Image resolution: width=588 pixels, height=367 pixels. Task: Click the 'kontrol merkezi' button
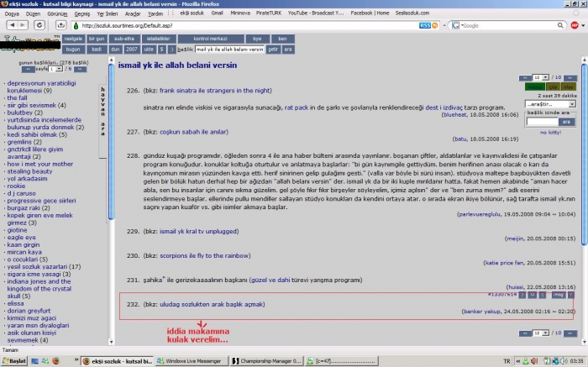pos(210,39)
